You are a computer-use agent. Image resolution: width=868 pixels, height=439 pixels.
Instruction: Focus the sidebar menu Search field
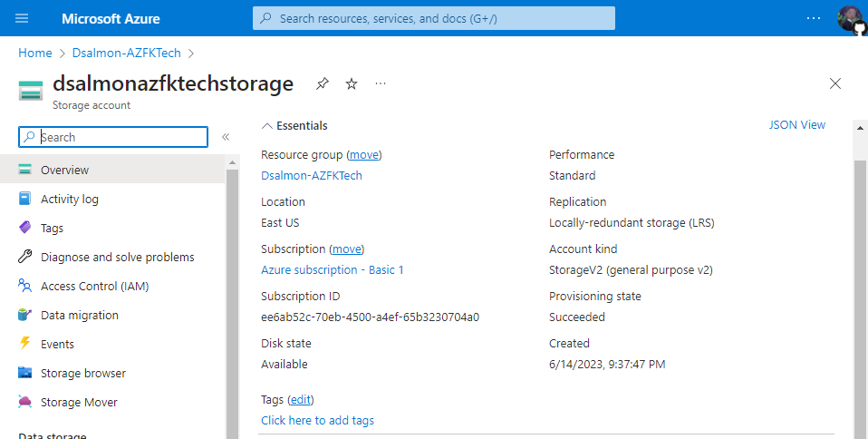113,137
